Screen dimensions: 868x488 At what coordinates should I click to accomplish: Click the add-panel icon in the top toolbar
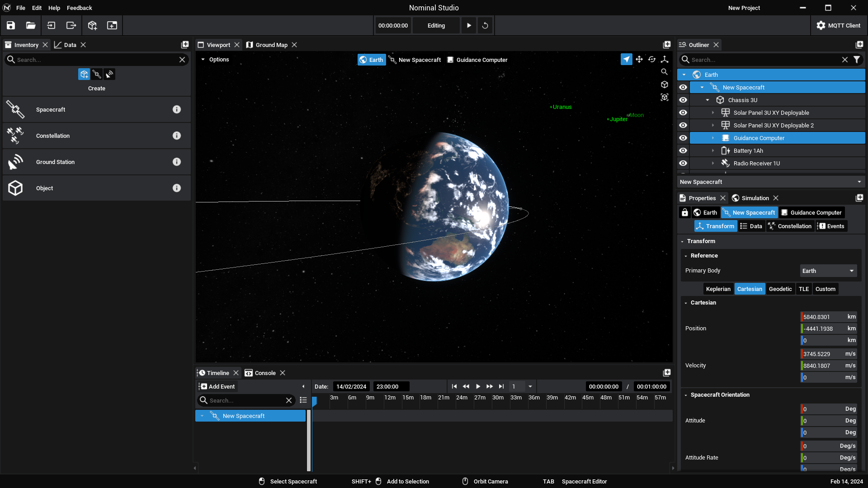(x=112, y=26)
